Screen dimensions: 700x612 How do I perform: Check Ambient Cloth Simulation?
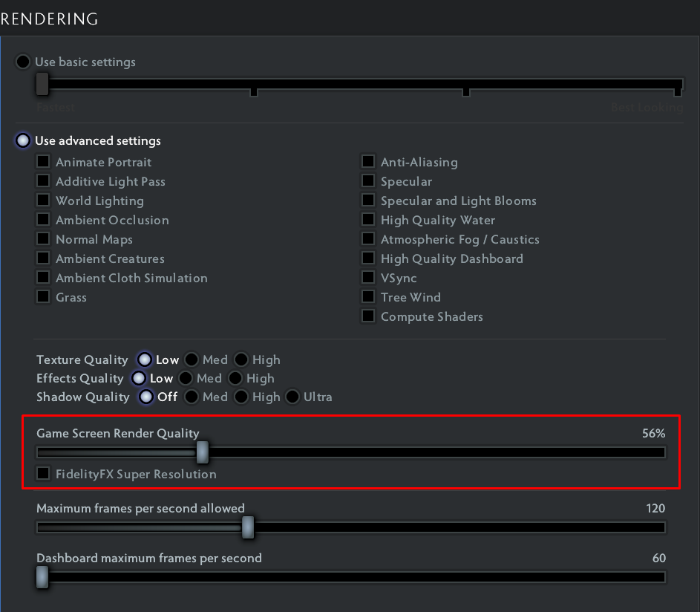43,277
